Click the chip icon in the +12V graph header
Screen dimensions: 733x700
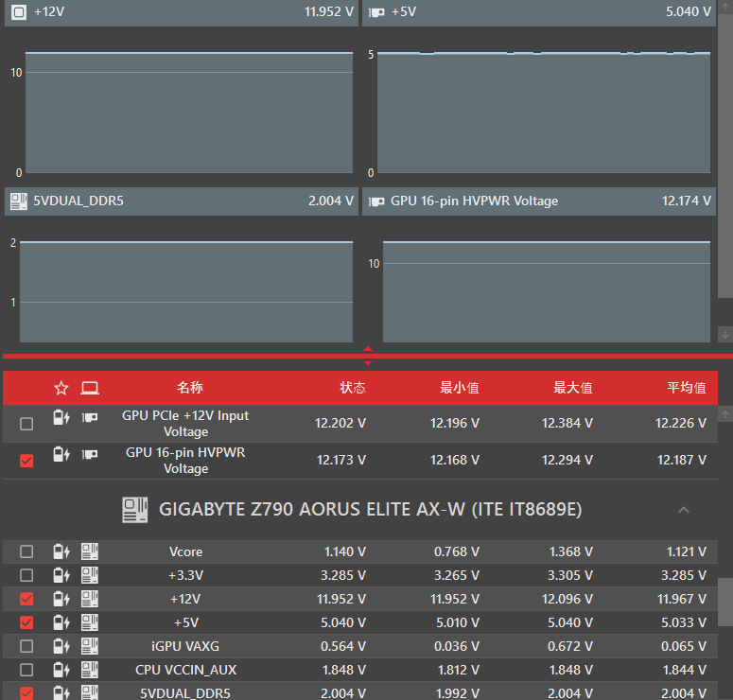pyautogui.click(x=18, y=12)
